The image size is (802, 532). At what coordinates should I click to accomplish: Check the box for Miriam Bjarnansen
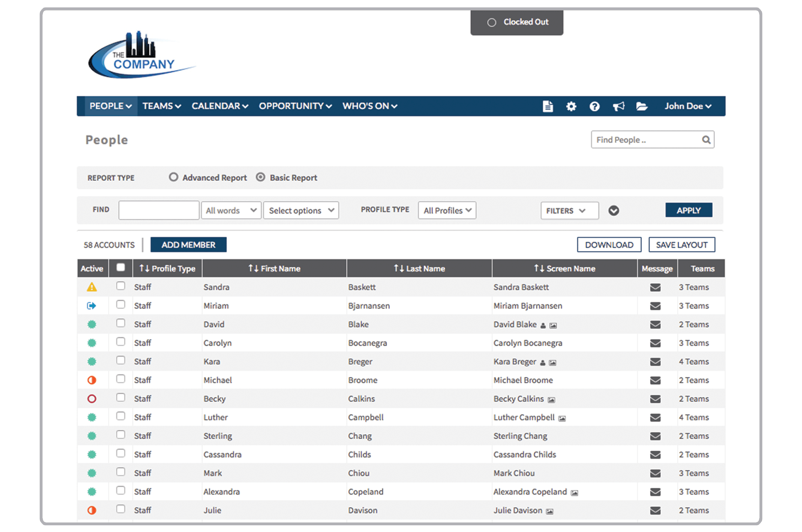click(x=120, y=304)
